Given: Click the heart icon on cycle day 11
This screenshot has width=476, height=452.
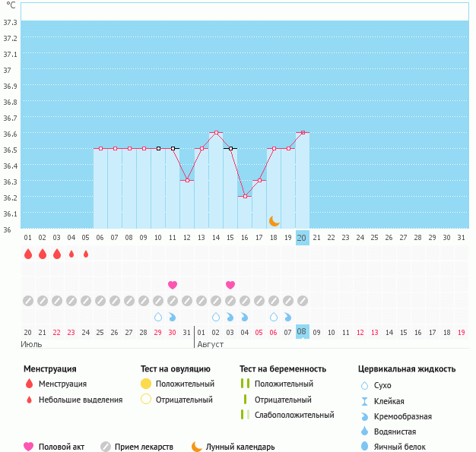Looking at the screenshot, I should pyautogui.click(x=173, y=285).
